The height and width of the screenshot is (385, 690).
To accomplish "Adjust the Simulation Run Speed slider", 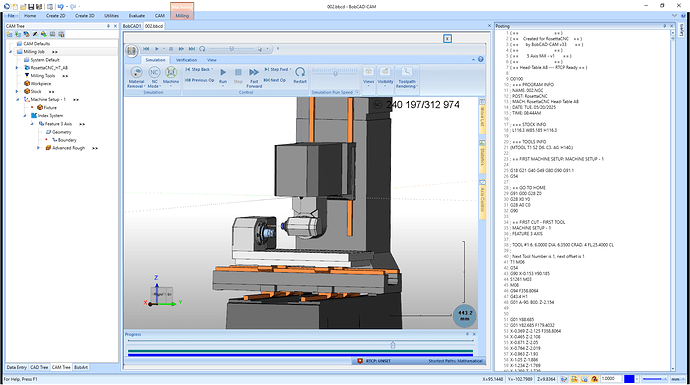I will [x=335, y=73].
